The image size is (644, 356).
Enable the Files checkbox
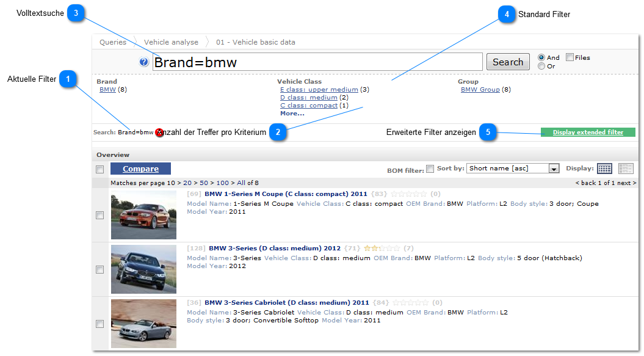coord(570,57)
